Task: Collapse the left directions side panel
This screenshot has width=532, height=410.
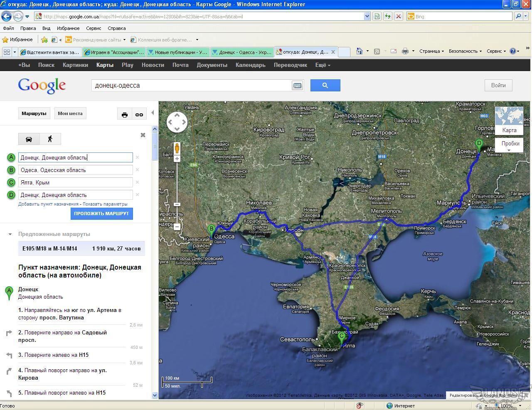Action: 153,113
